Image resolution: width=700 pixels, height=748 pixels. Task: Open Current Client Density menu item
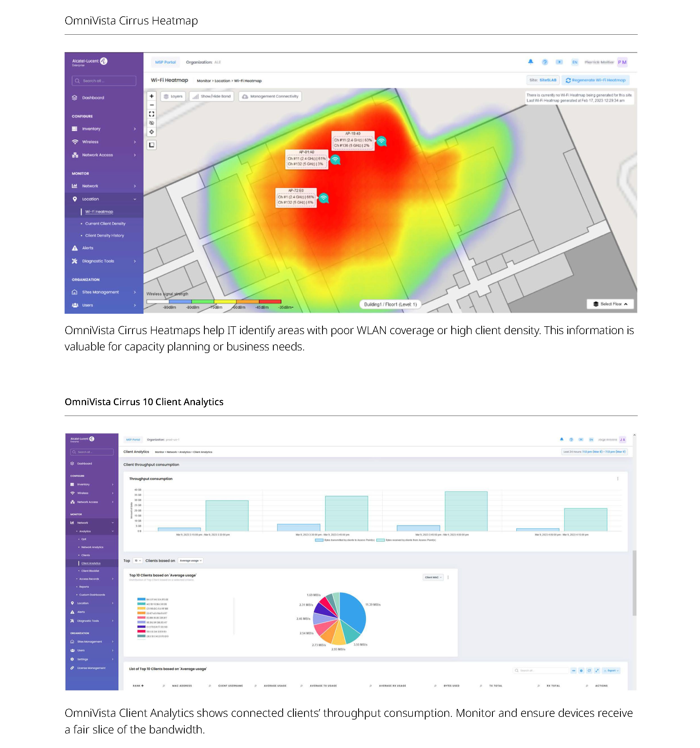(x=105, y=224)
